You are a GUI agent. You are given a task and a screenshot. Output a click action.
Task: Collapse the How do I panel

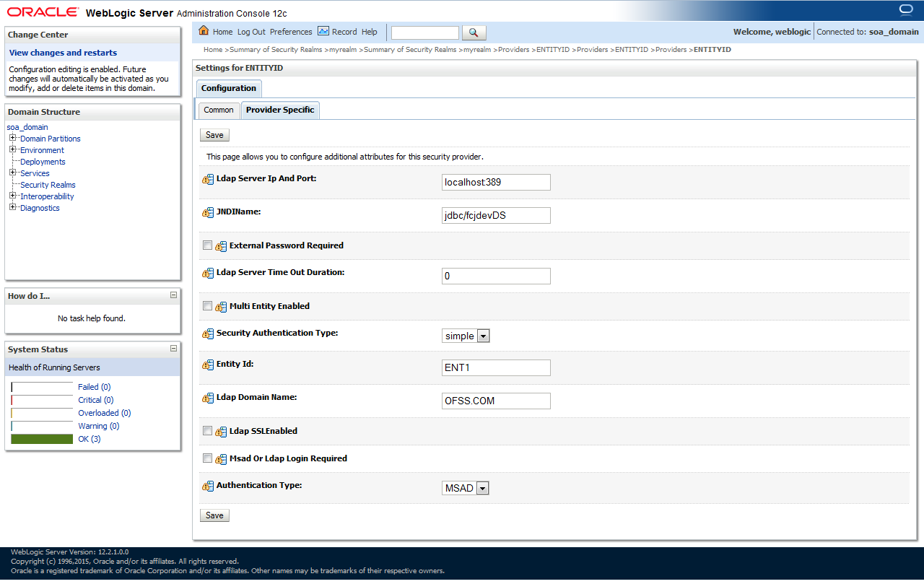[173, 295]
